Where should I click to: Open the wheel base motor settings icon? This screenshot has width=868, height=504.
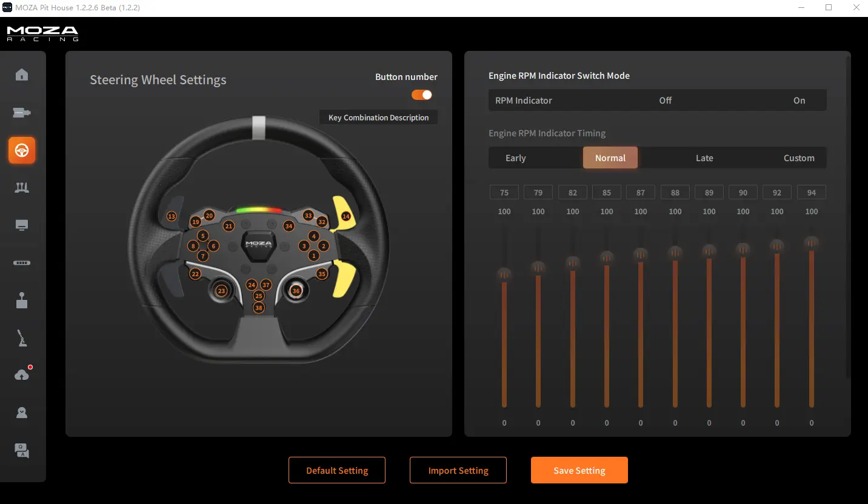tap(22, 113)
